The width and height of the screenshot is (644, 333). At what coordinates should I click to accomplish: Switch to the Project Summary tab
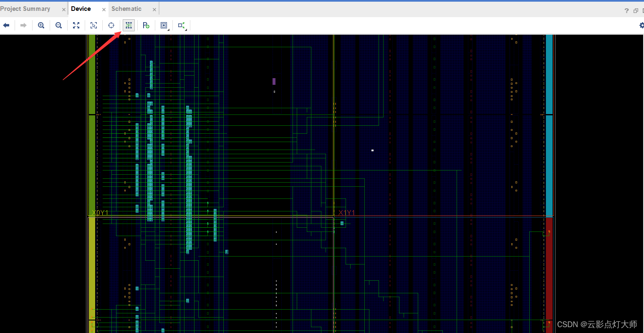click(25, 9)
